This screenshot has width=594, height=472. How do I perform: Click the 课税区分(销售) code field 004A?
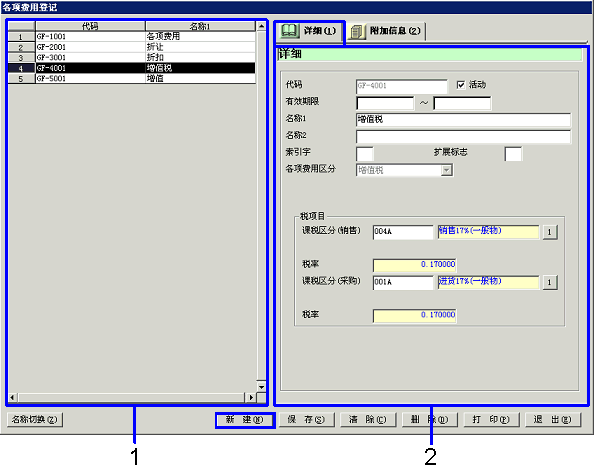pos(403,232)
